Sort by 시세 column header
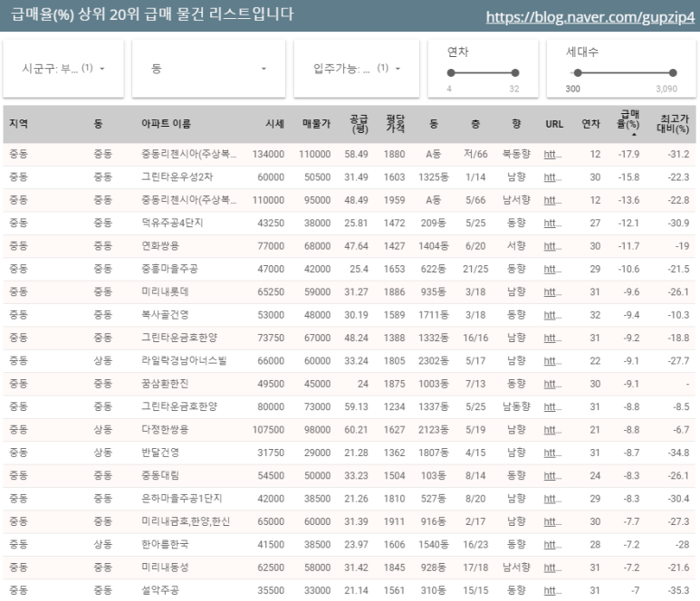 pyautogui.click(x=274, y=124)
